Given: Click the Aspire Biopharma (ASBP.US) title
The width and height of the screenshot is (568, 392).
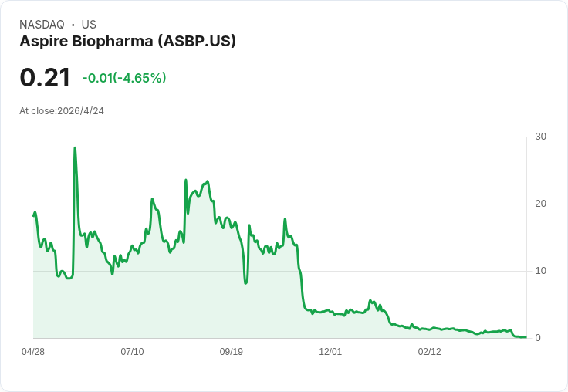Looking at the screenshot, I should (x=127, y=42).
